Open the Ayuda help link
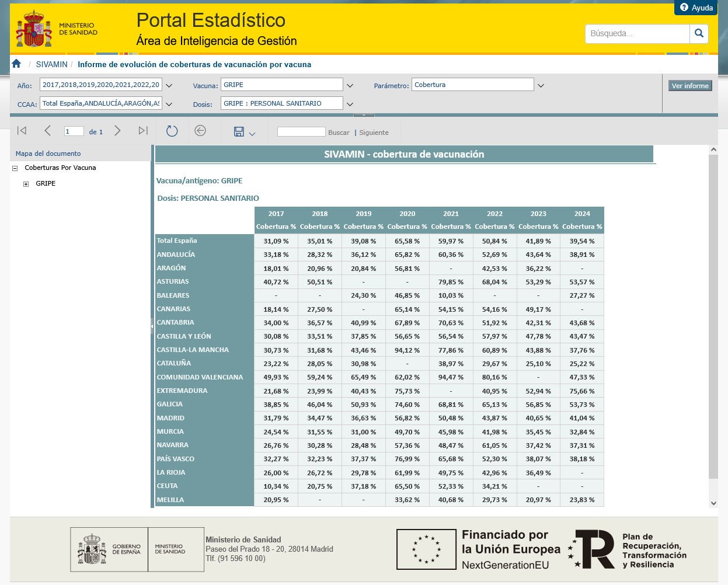 [x=696, y=8]
